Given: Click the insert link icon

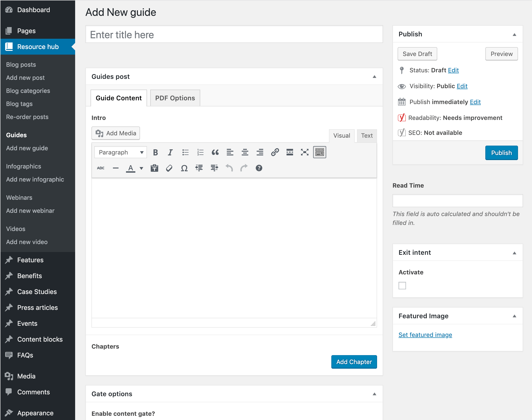Looking at the screenshot, I should point(275,152).
